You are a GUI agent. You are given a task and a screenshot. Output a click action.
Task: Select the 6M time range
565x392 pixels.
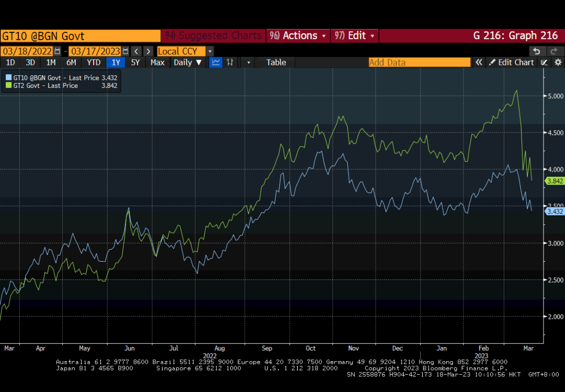pos(71,62)
